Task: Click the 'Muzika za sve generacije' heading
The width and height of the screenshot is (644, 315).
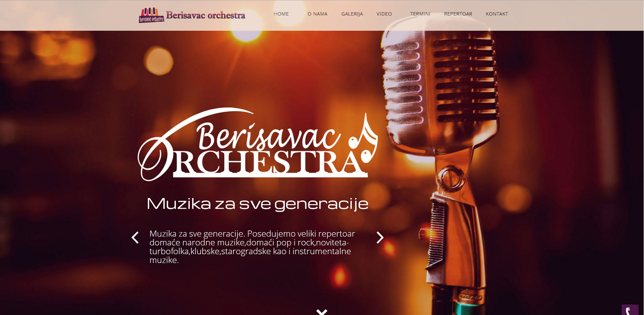Action: [x=258, y=203]
